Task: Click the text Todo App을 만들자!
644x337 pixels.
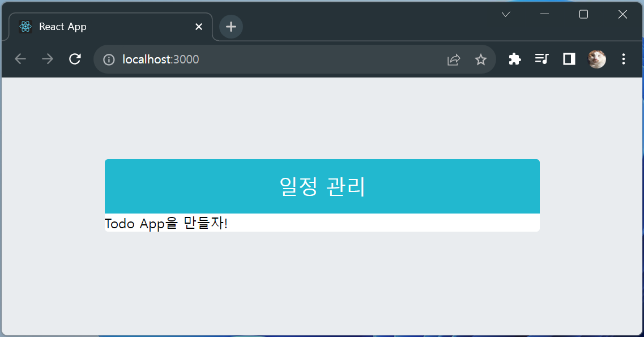Action: pyautogui.click(x=166, y=223)
